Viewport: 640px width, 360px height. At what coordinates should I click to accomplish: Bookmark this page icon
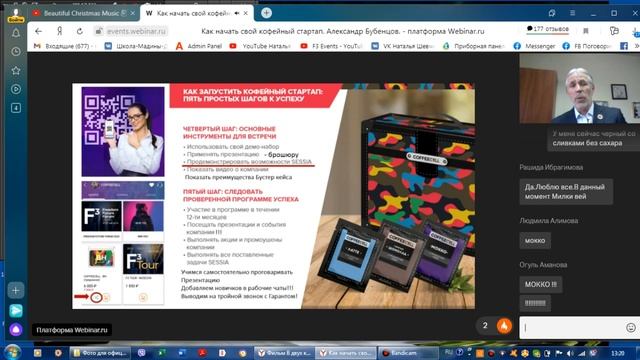586,31
